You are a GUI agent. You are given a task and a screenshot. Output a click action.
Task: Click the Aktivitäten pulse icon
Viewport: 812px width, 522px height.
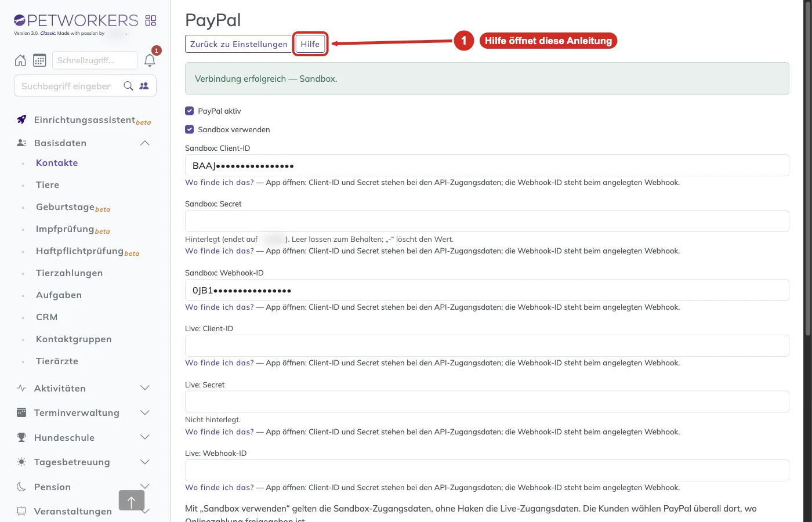pyautogui.click(x=21, y=388)
